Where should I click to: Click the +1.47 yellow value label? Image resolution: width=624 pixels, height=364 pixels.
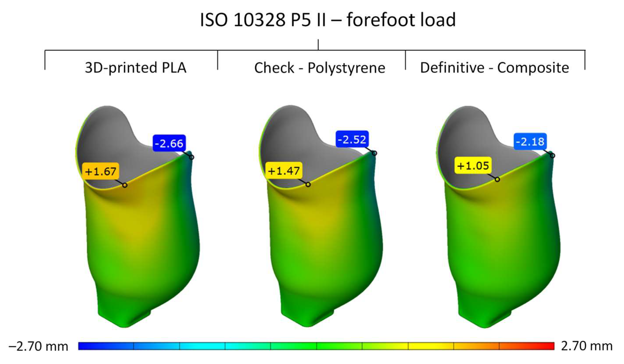284,170
